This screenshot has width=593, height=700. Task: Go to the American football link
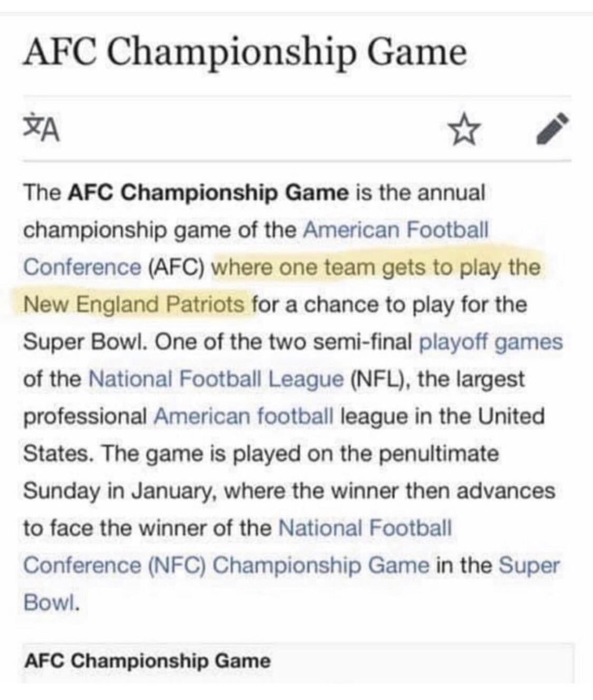pyautogui.click(x=244, y=416)
